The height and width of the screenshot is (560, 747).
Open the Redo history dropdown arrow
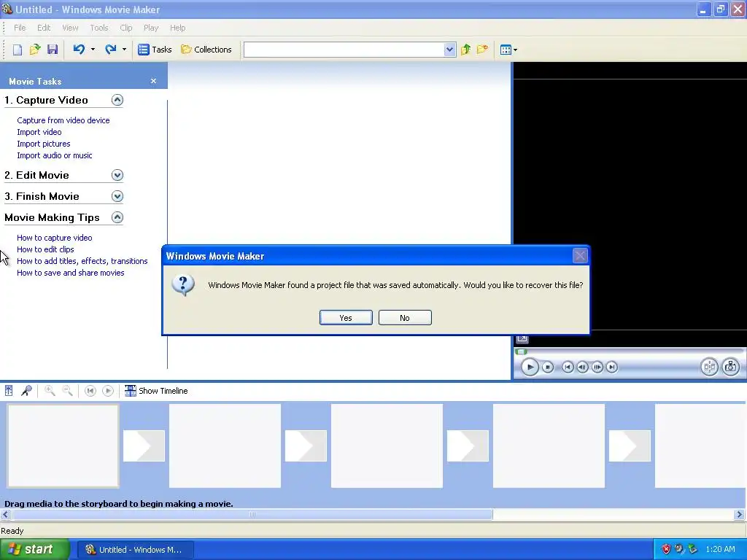tap(124, 49)
